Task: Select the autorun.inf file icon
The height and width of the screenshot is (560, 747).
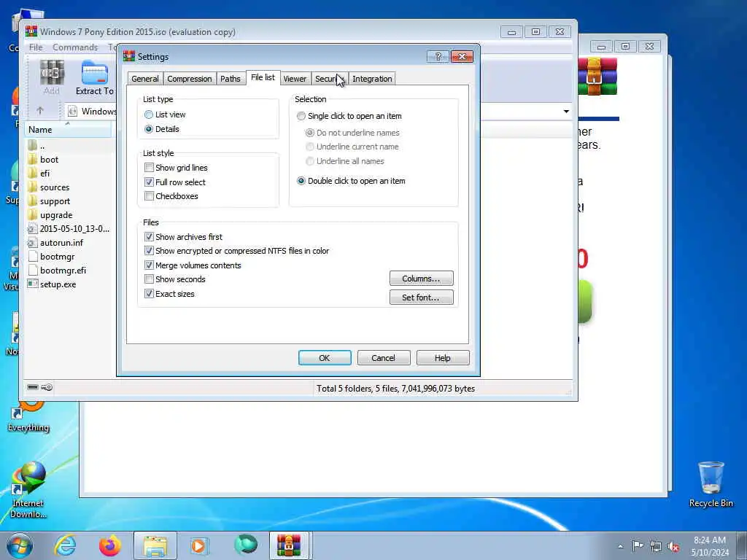Action: 32,242
